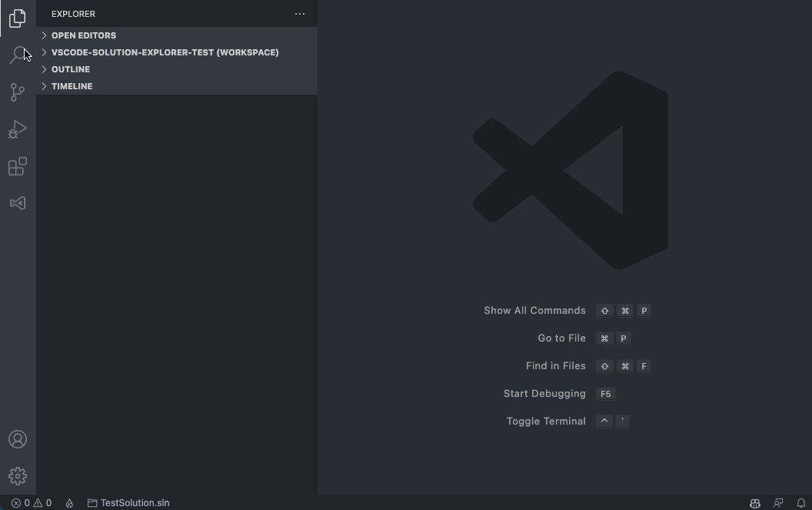Expand the OUTLINE section
The width and height of the screenshot is (812, 510).
coord(70,69)
